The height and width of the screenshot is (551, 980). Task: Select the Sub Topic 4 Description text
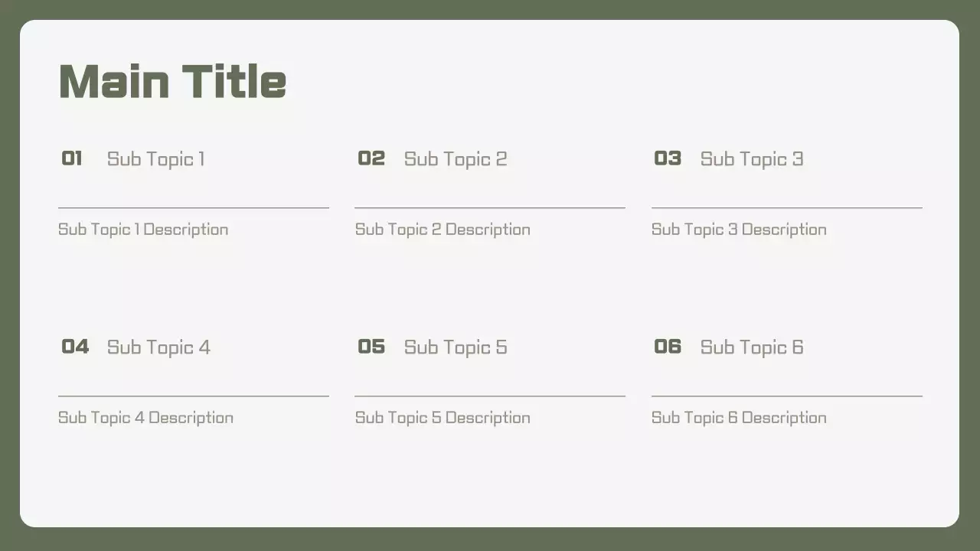[x=145, y=418]
